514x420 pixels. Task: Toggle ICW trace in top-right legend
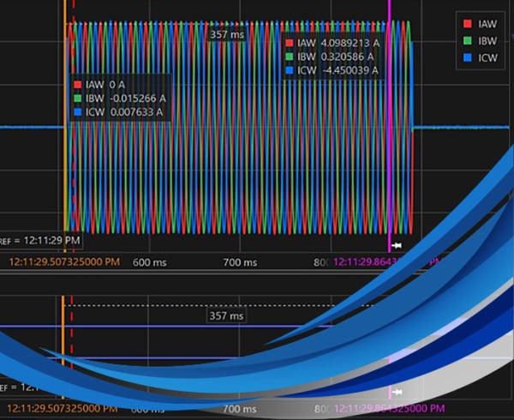coord(484,58)
